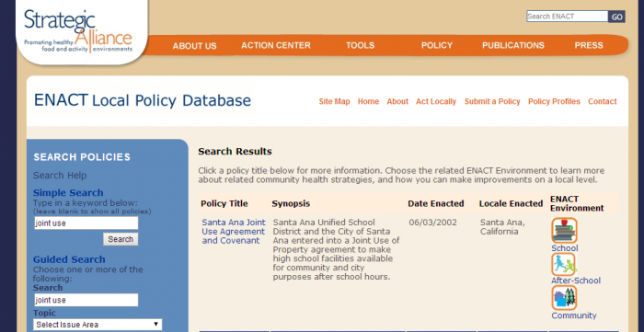Click the Search ENACT input field
The height and width of the screenshot is (332, 644).
(x=568, y=17)
